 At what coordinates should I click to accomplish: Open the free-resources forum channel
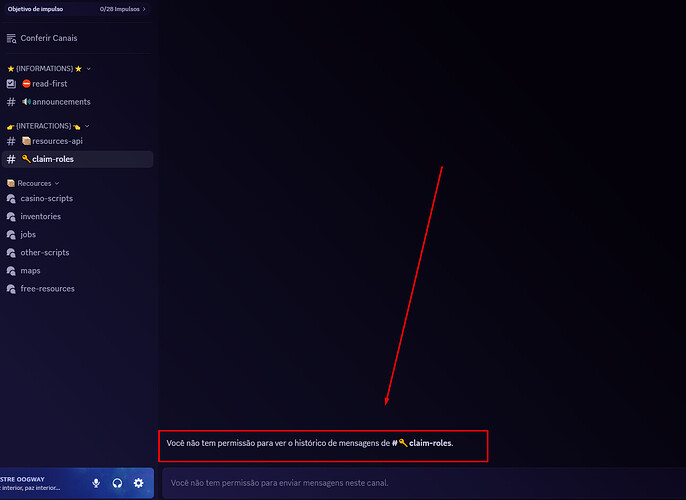(x=77, y=289)
